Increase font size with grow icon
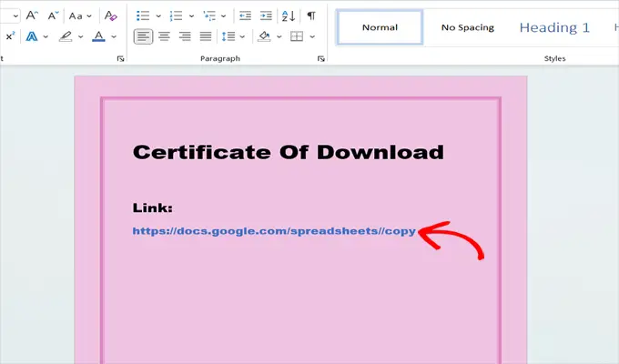 [32, 15]
